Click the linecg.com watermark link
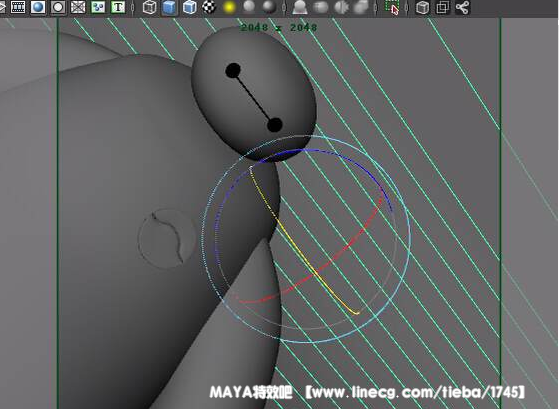Image resolution: width=559 pixels, height=409 pixels. [416, 393]
